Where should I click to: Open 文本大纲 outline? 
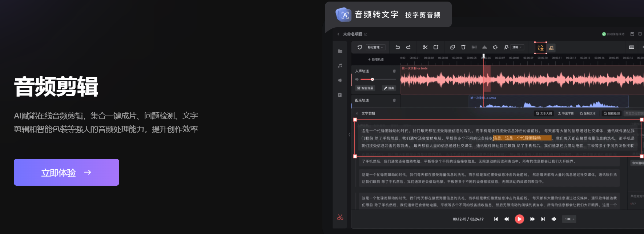(x=544, y=113)
